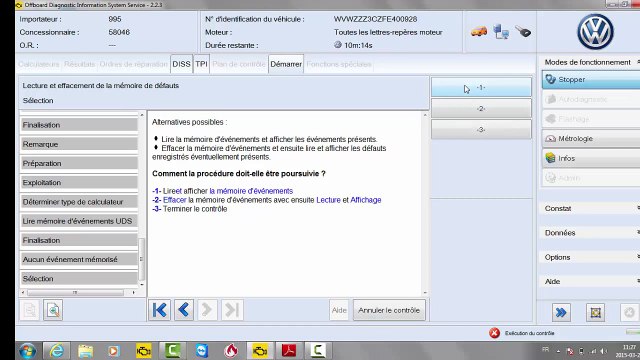Open the red PDF reader taskbar icon
The height and width of the screenshot is (360, 640).
point(289,351)
